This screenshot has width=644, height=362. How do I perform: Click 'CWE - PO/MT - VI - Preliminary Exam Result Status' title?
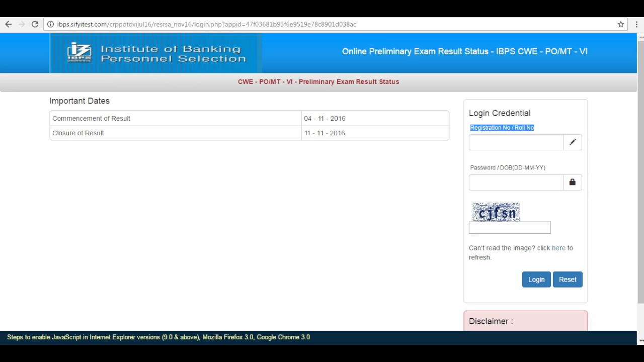[318, 81]
